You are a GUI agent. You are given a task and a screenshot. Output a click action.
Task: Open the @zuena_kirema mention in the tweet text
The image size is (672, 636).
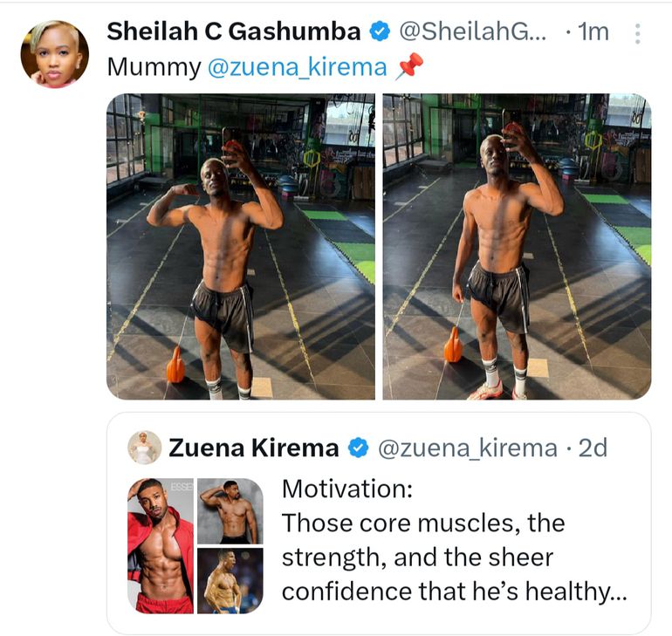(x=298, y=67)
